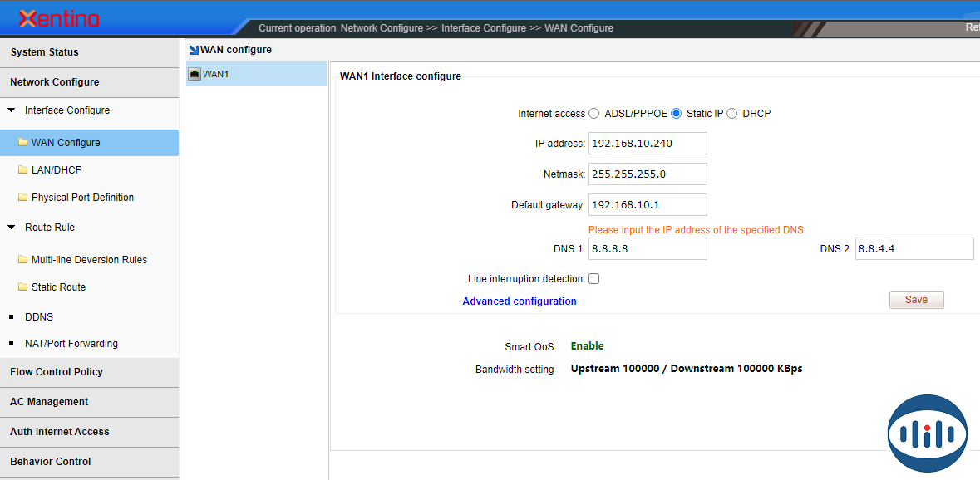Click the DNS 2 input field

click(914, 248)
